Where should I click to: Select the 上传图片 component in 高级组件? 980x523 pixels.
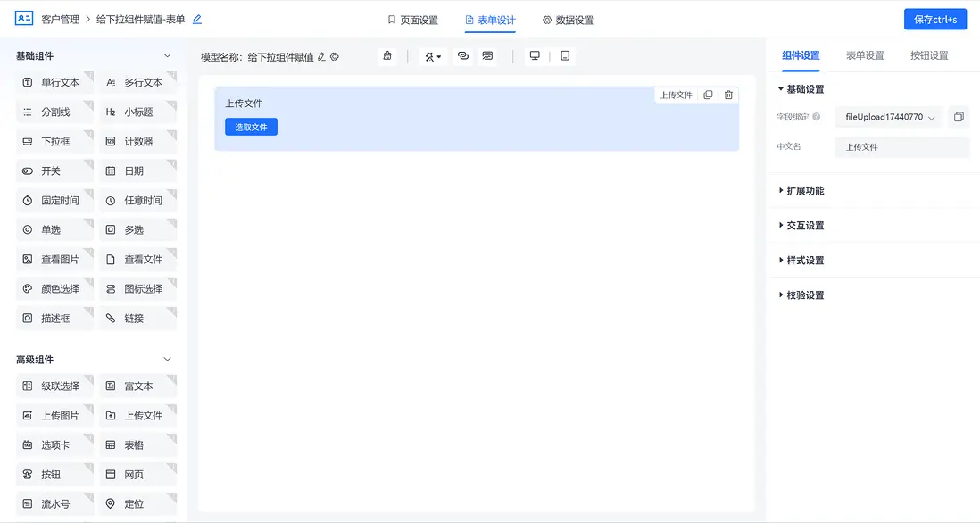click(x=54, y=414)
